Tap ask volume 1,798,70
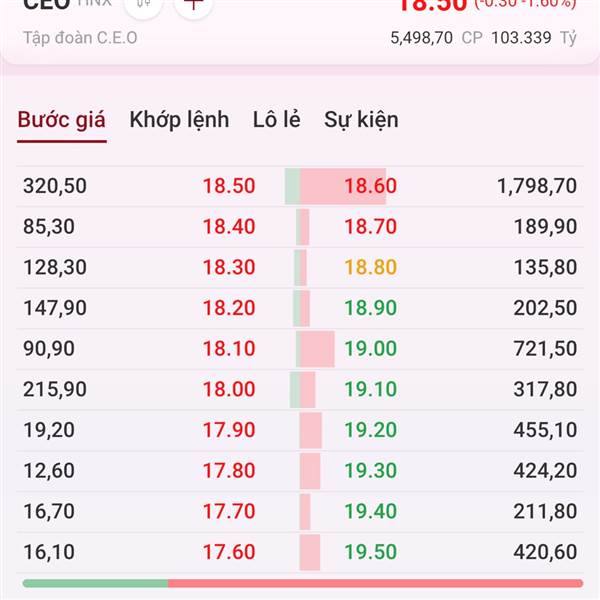 [537, 186]
